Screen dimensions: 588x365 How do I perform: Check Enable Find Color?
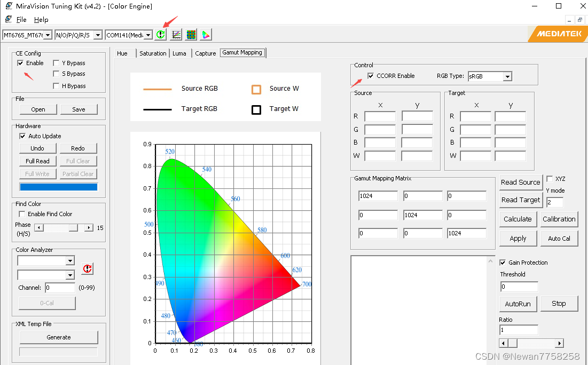click(x=22, y=214)
